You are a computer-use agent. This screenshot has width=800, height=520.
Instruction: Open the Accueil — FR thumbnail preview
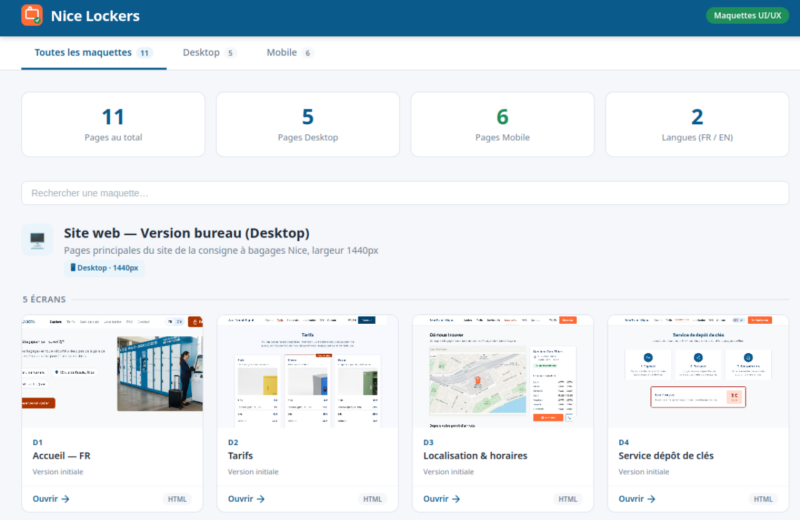(x=112, y=372)
